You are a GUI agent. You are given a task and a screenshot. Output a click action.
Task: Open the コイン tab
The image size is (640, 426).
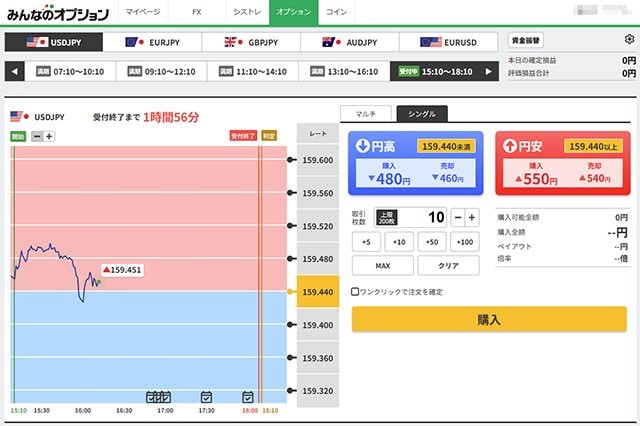pos(336,12)
